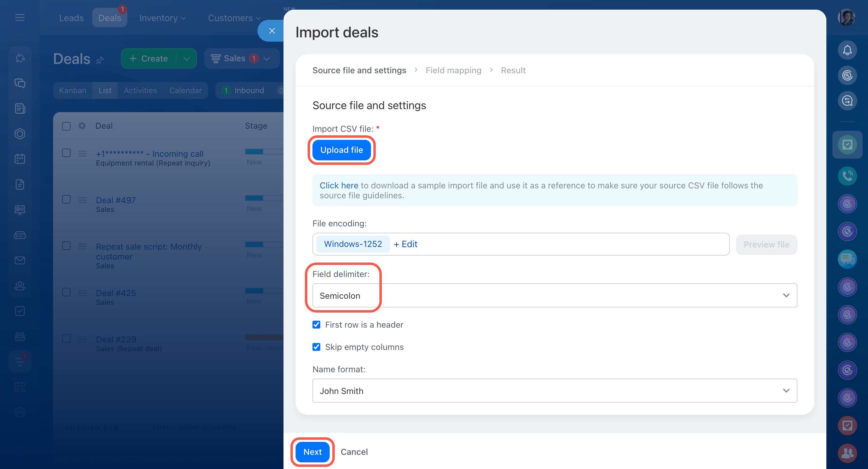The width and height of the screenshot is (868, 469).
Task: Open the mail envelope sidebar icon
Action: coord(20,260)
